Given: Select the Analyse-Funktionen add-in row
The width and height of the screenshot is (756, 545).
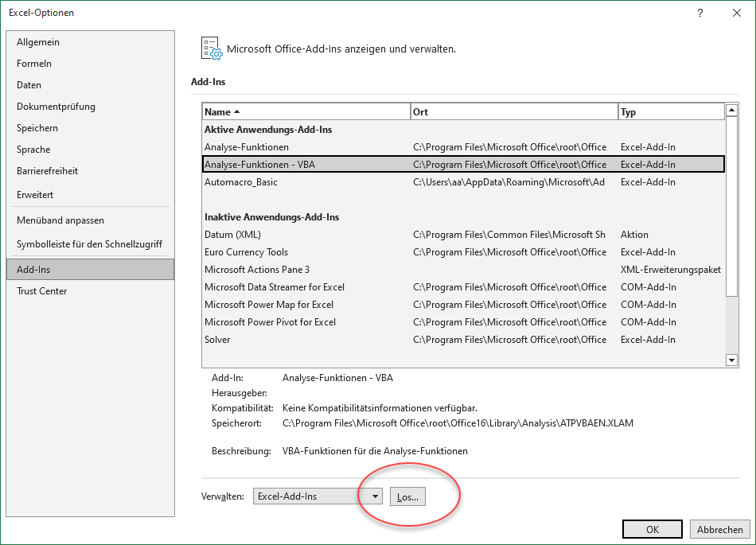Looking at the screenshot, I should 463,147.
